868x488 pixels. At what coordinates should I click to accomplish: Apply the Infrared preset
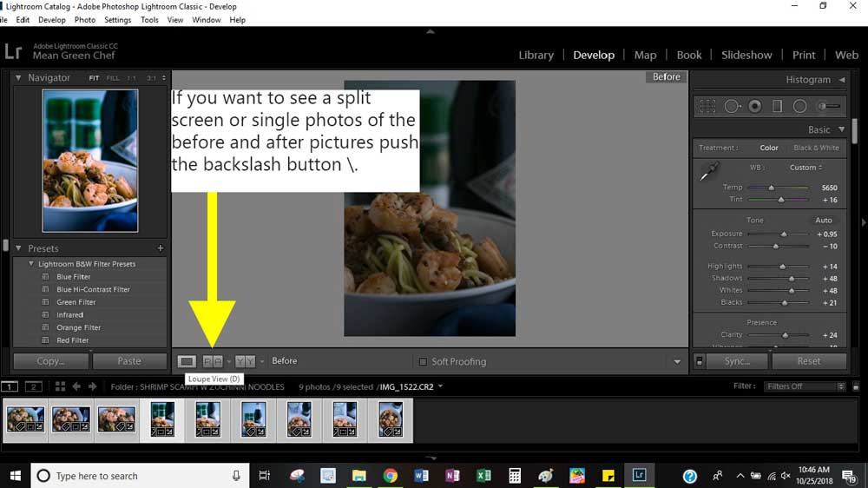[69, 314]
